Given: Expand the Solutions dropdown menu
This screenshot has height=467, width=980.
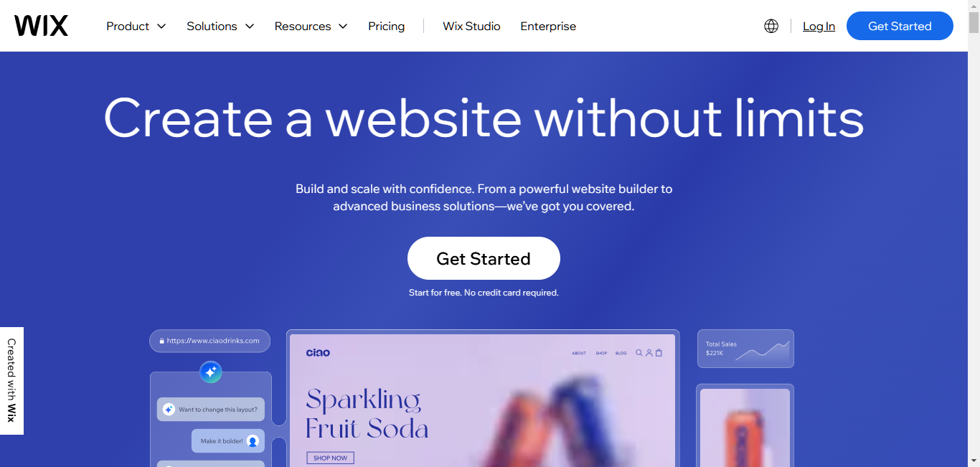Looking at the screenshot, I should pyautogui.click(x=220, y=26).
